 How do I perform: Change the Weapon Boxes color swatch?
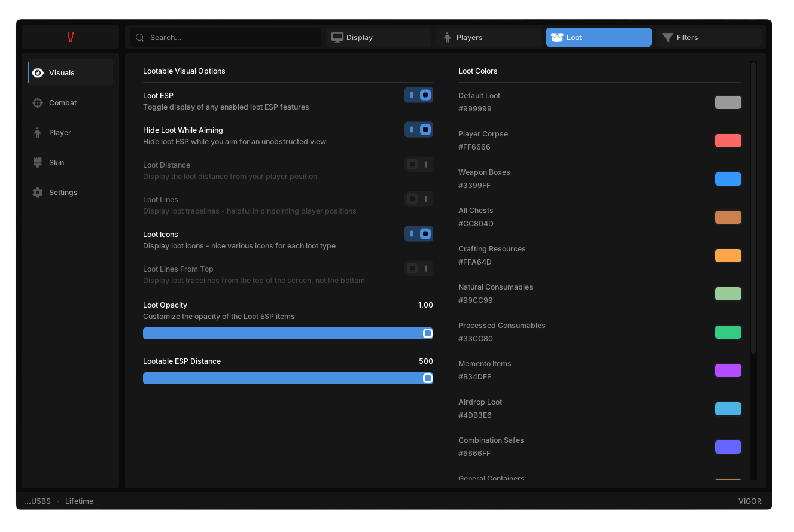[728, 179]
